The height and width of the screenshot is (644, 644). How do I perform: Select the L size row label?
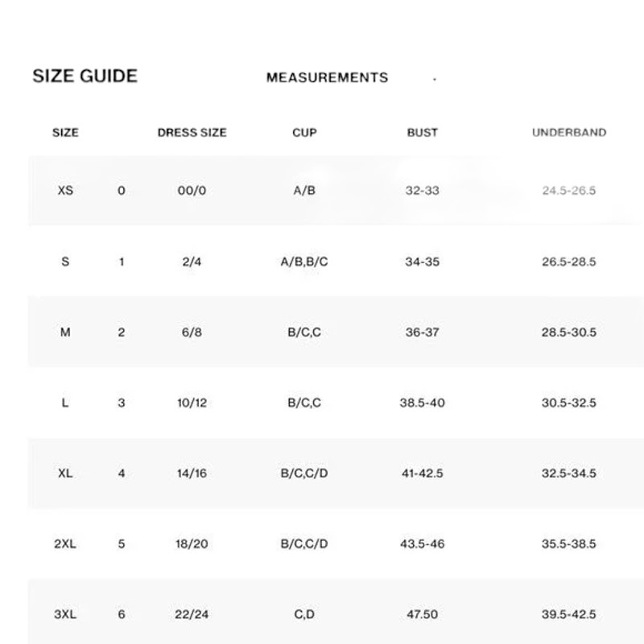65,403
